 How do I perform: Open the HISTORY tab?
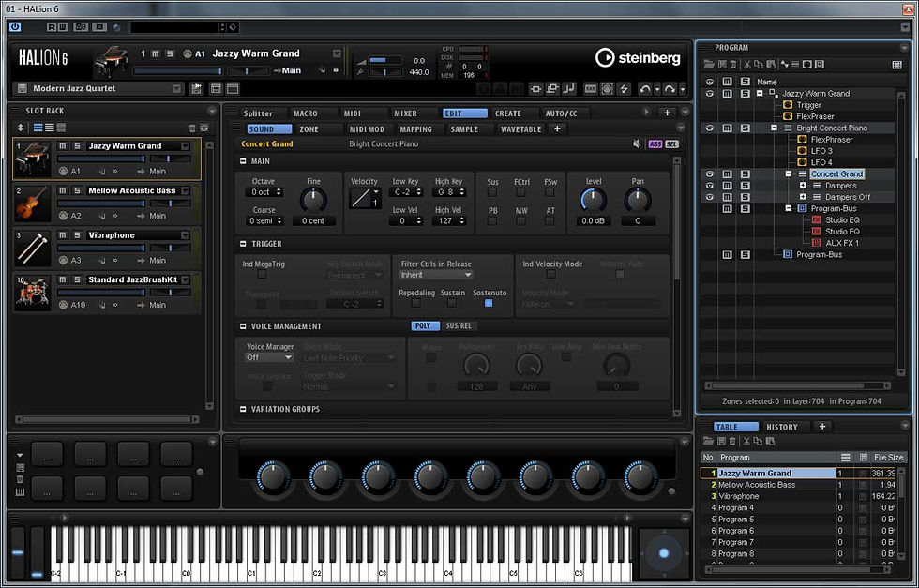[x=782, y=428]
